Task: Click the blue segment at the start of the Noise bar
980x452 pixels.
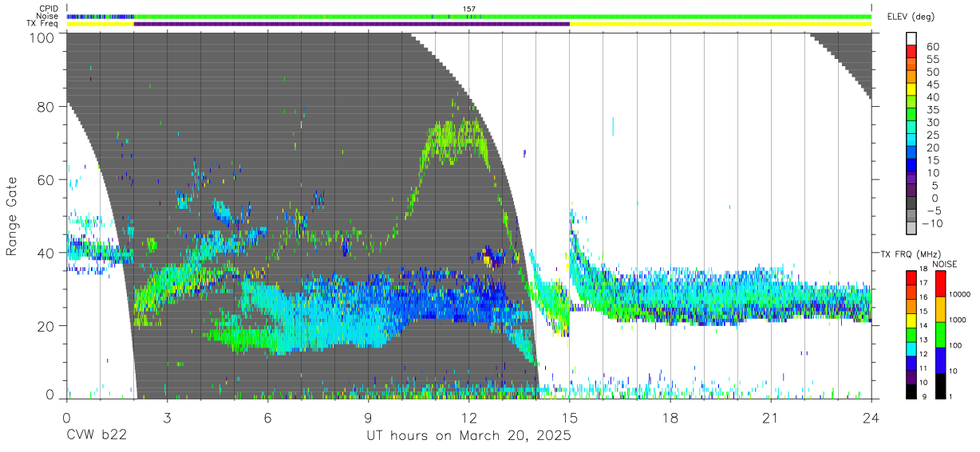Action: pyautogui.click(x=100, y=16)
